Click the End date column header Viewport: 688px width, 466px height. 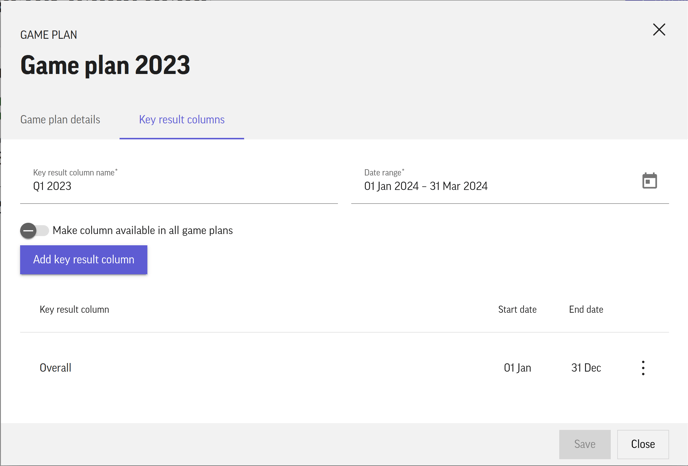click(x=586, y=309)
